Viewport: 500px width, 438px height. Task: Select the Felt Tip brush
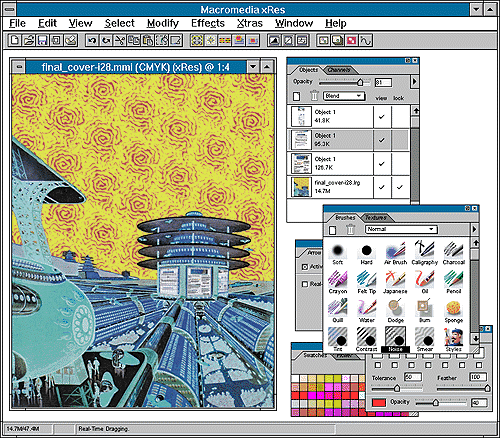coord(366,282)
